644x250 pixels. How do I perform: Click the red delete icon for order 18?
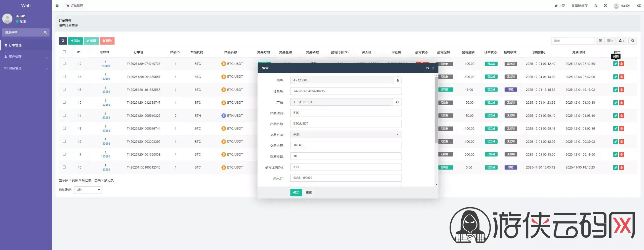tap(621, 77)
